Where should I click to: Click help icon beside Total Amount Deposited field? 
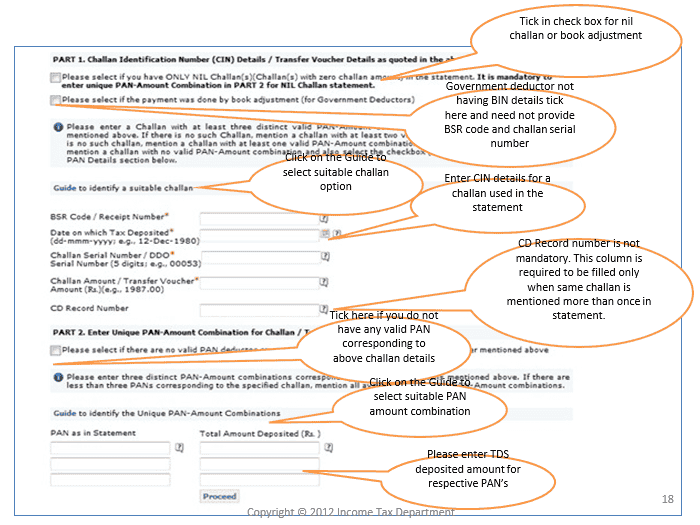coord(329,447)
